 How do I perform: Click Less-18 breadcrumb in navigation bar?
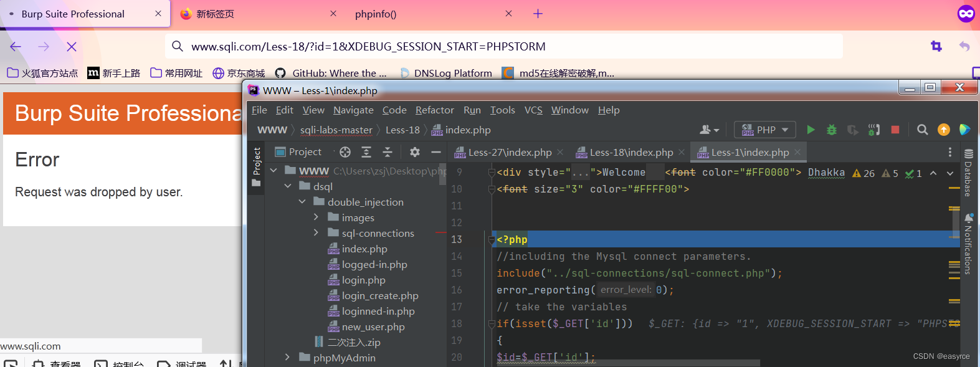click(x=402, y=130)
